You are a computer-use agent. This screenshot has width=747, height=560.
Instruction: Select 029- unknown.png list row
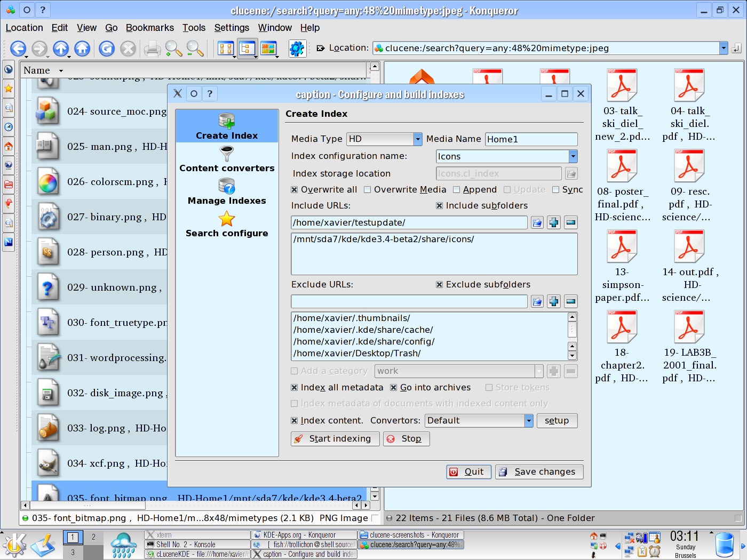[100, 287]
